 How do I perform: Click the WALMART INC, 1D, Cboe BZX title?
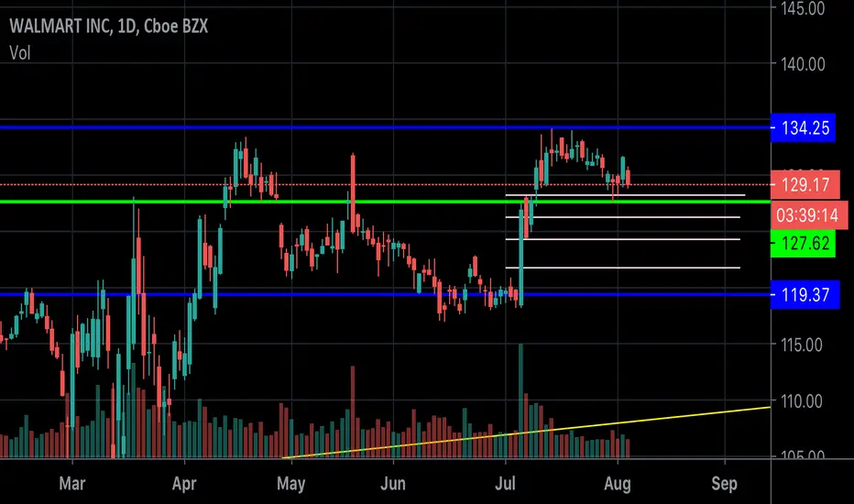pyautogui.click(x=108, y=27)
